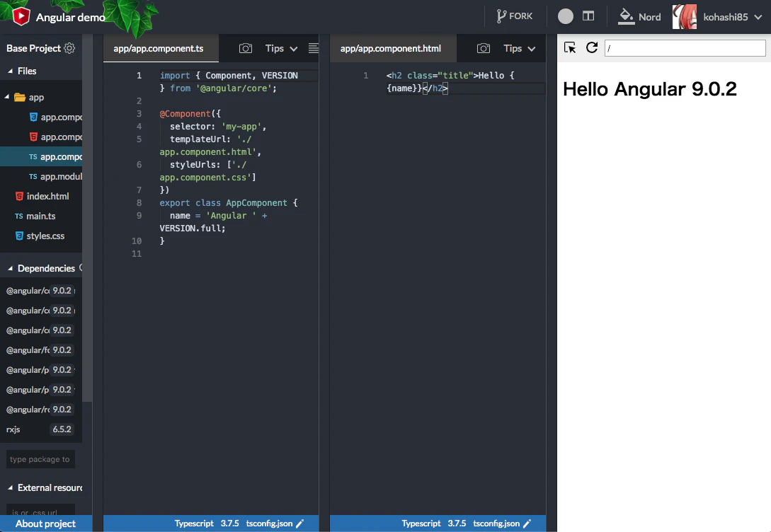
Task: Click line number 10 in TS editor
Action: pyautogui.click(x=137, y=241)
